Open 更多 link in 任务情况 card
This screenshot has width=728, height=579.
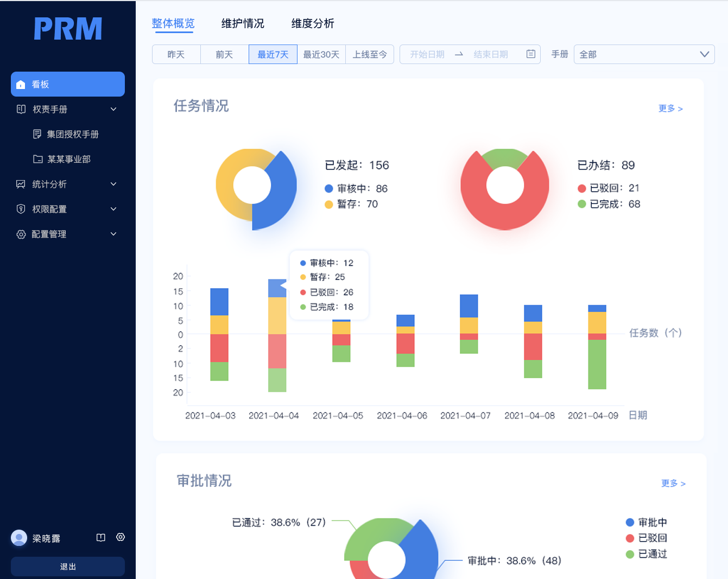pyautogui.click(x=670, y=109)
